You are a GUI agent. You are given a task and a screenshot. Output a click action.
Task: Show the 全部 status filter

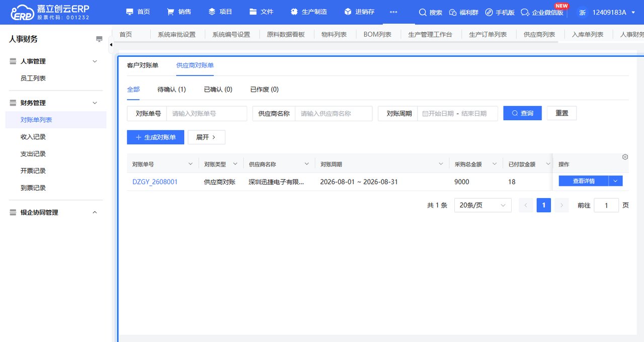[x=133, y=90]
